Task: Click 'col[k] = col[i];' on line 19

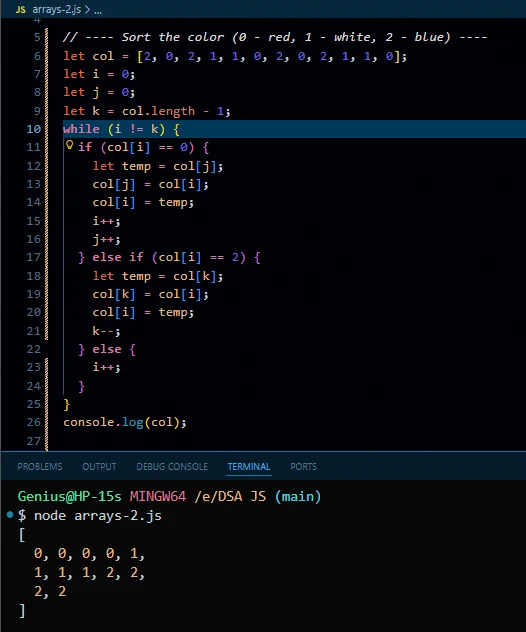Action: pos(151,294)
